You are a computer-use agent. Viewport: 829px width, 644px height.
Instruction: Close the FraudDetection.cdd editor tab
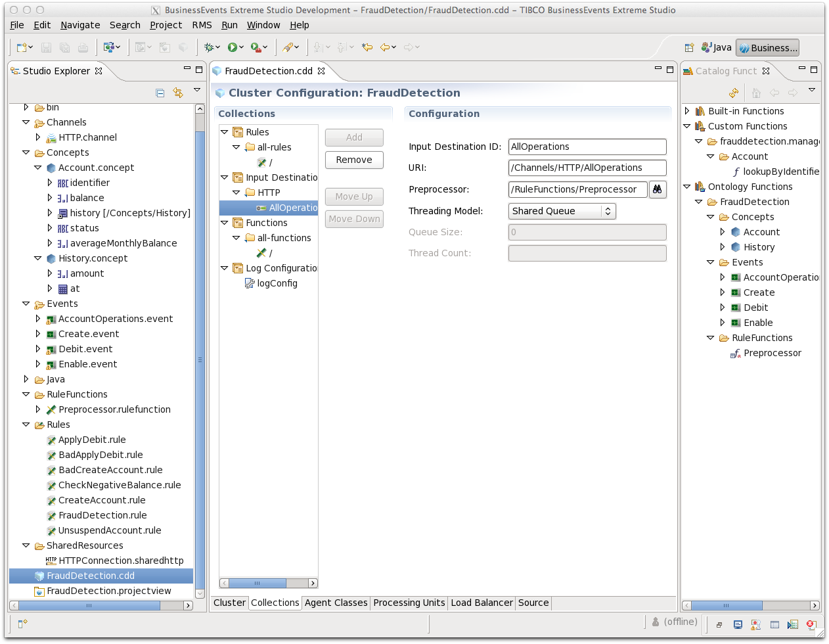pyautogui.click(x=321, y=71)
